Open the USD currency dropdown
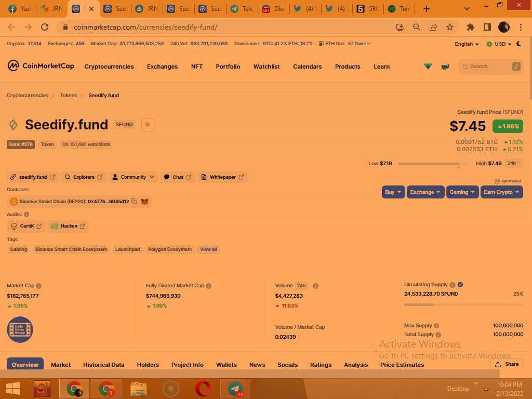Image resolution: width=532 pixels, height=399 pixels. 499,44
